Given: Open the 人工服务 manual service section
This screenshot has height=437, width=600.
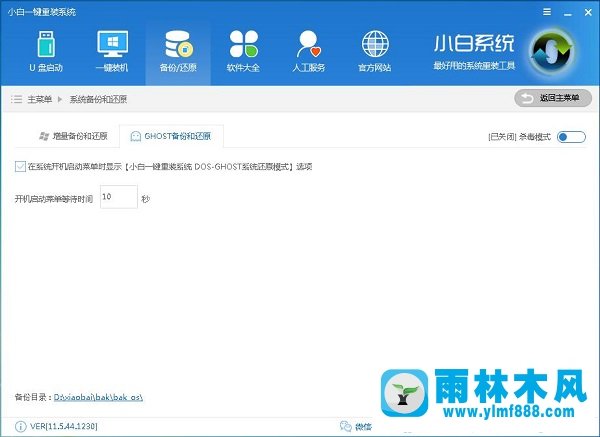Looking at the screenshot, I should pos(309,52).
